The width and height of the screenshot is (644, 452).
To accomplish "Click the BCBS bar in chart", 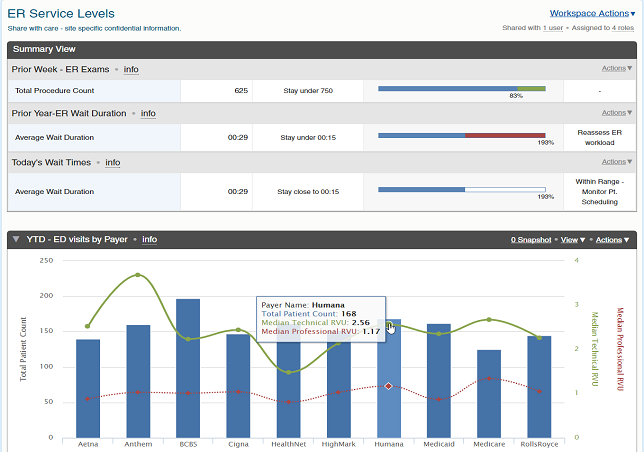I will 188,370.
